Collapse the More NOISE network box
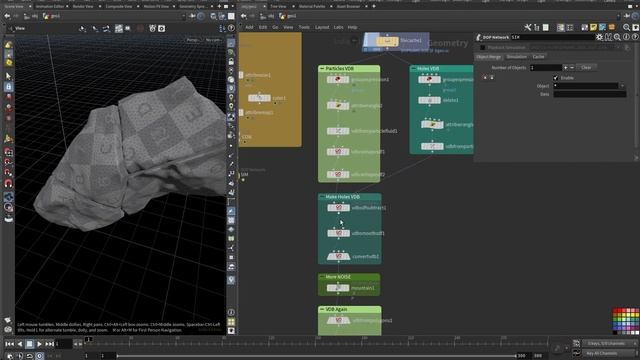The image size is (640, 360). coord(322,277)
